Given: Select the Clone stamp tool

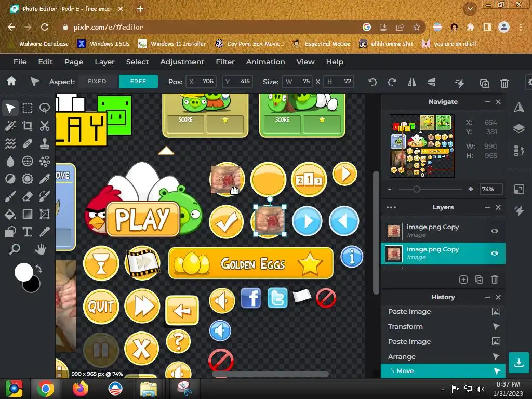Looking at the screenshot, I should pos(45,143).
